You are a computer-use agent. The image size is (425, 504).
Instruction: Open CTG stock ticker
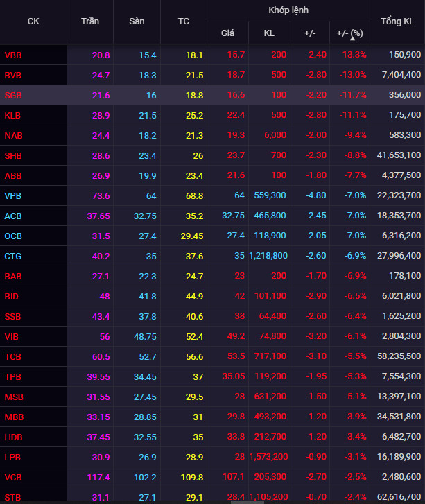[13, 257]
